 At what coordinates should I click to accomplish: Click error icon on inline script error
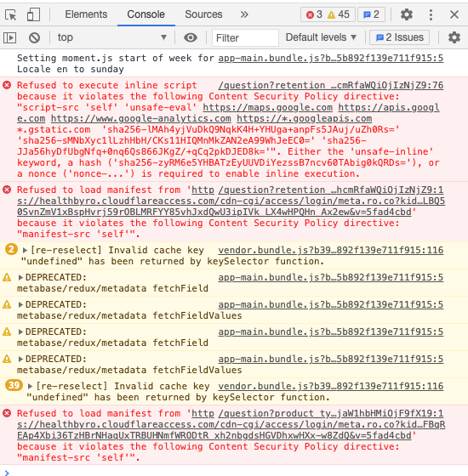(7, 85)
